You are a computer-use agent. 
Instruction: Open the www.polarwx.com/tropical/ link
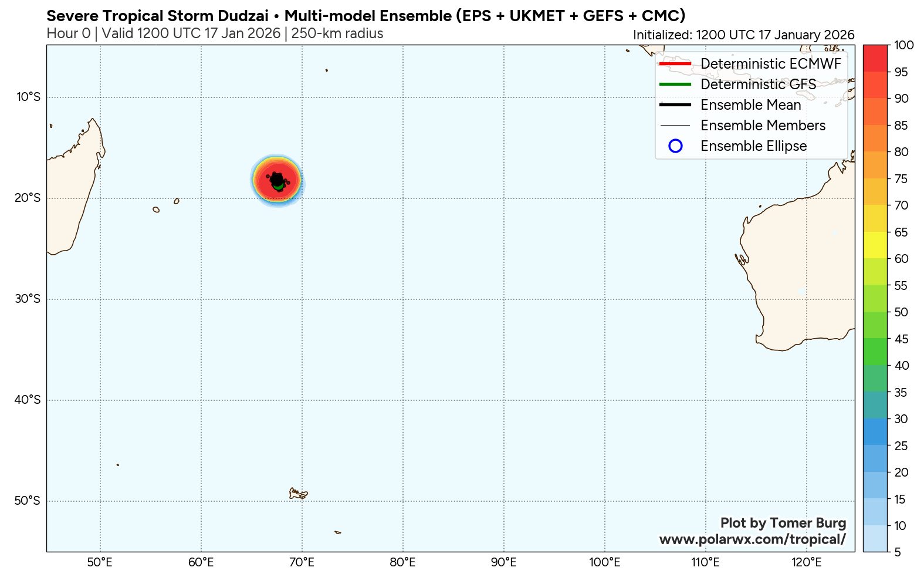[752, 539]
